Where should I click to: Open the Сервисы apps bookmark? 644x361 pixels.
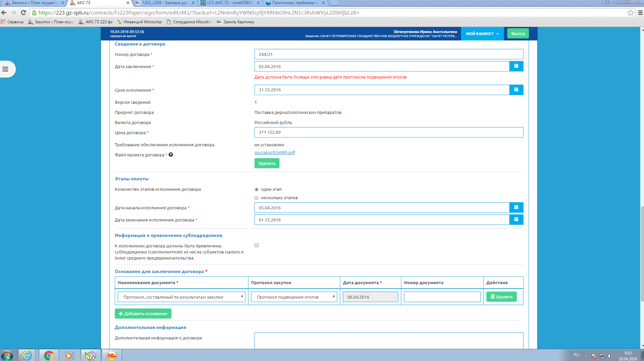12,22
